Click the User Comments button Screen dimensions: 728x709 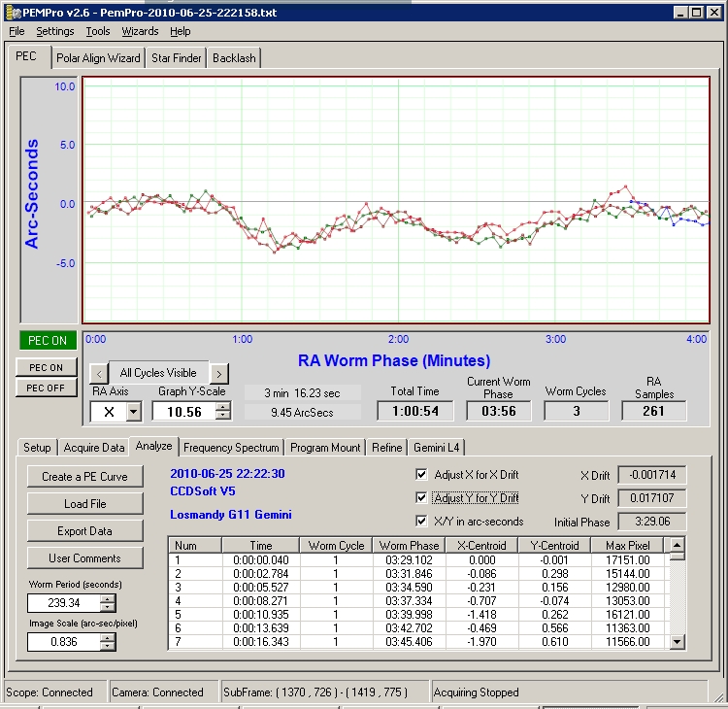pos(85,558)
